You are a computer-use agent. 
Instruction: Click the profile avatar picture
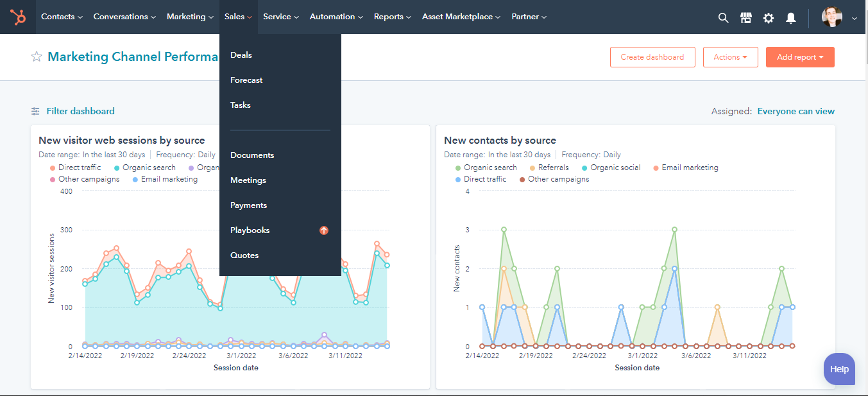click(x=832, y=17)
